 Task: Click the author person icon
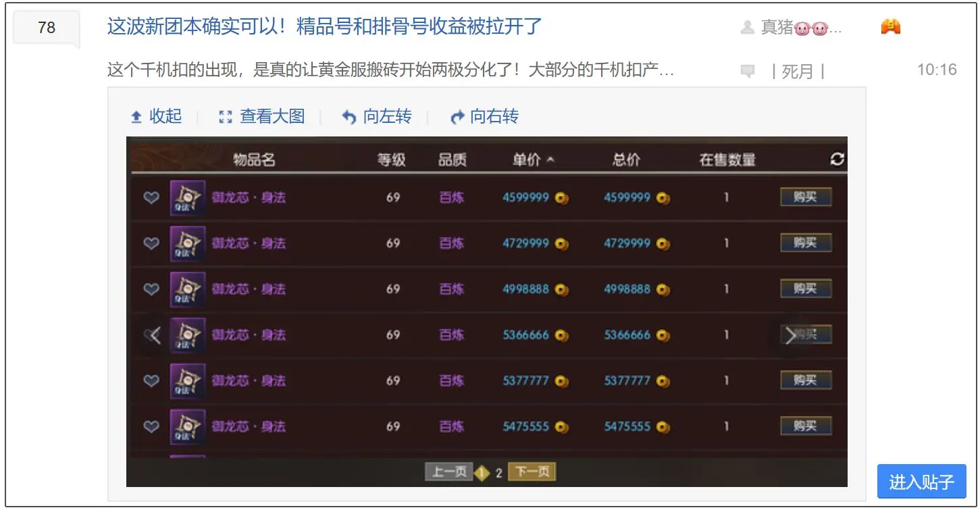point(748,28)
